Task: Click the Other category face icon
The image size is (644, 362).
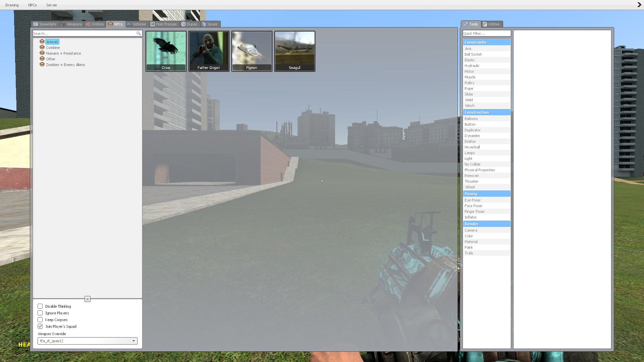Action: (42, 59)
